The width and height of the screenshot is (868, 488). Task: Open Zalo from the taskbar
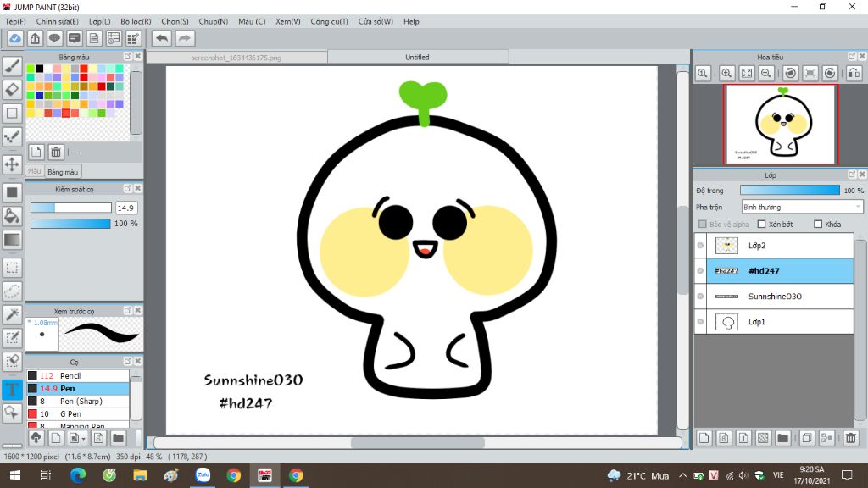point(203,475)
